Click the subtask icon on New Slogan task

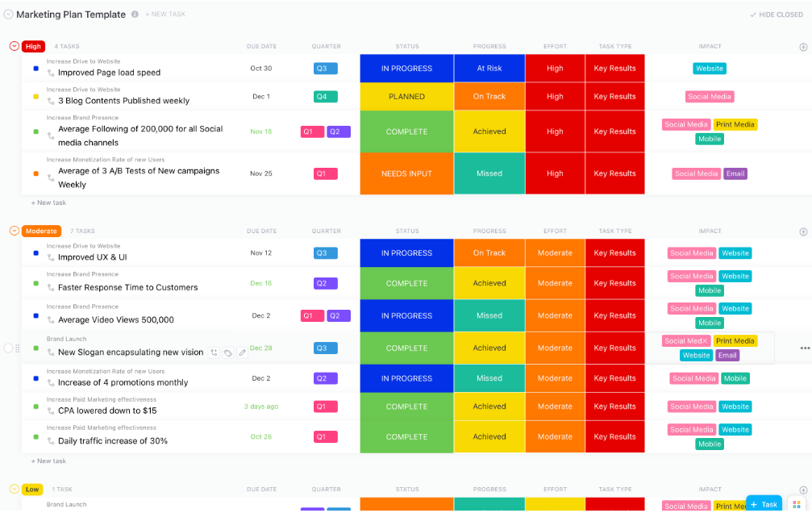coord(214,352)
